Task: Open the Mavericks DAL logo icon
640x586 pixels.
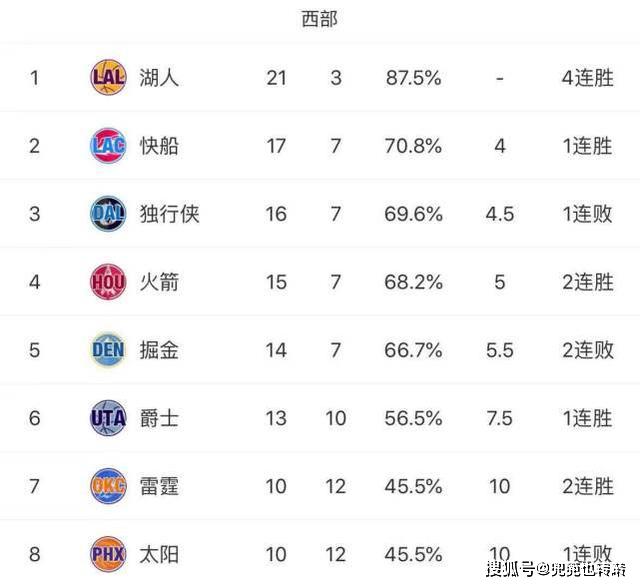Action: [x=108, y=214]
